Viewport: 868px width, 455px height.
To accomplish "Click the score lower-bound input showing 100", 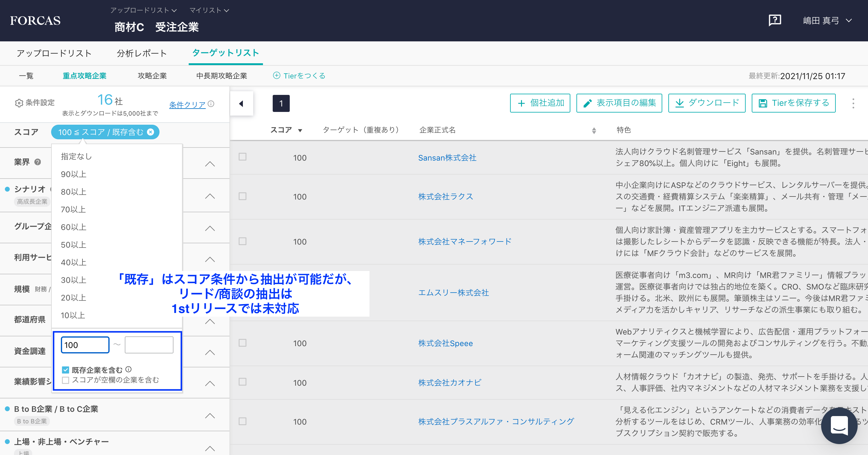I will pos(85,345).
